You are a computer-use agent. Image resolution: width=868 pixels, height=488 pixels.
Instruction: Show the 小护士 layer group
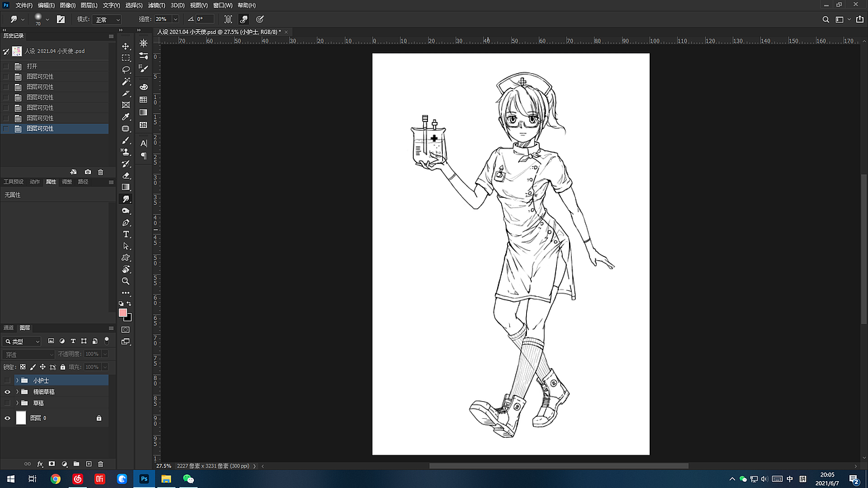[x=7, y=380]
